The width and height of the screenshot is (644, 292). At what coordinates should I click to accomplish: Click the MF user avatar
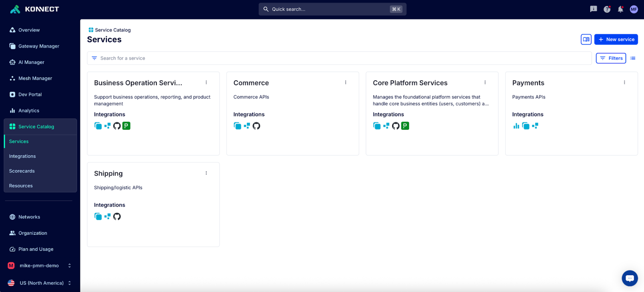coord(634,9)
